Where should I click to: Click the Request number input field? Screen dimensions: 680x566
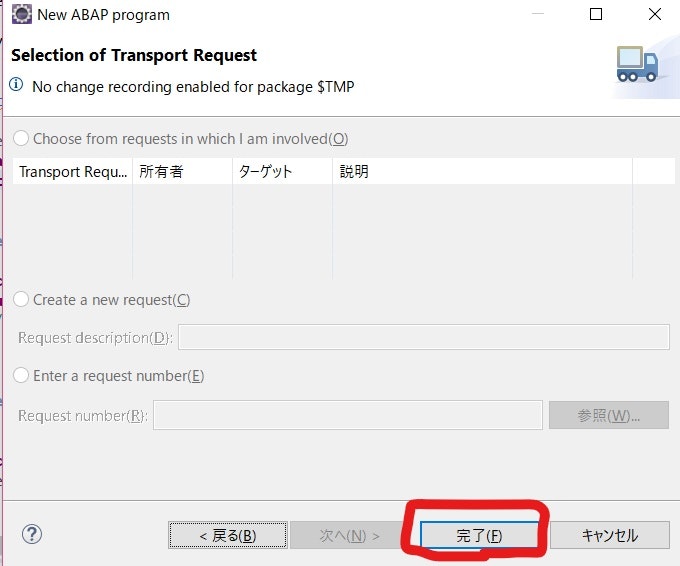click(x=348, y=415)
